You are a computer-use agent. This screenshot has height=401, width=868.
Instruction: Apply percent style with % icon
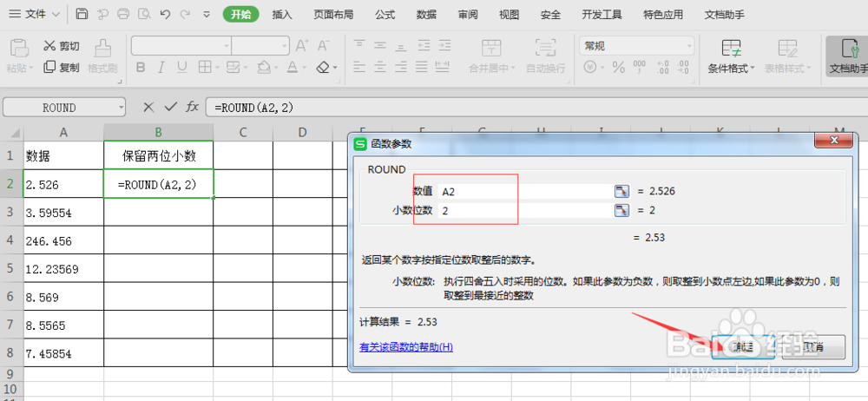click(x=618, y=68)
